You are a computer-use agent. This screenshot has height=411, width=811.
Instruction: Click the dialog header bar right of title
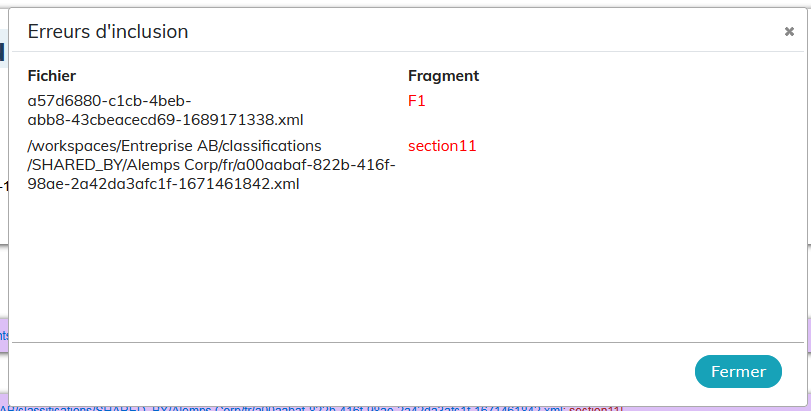coord(486,32)
